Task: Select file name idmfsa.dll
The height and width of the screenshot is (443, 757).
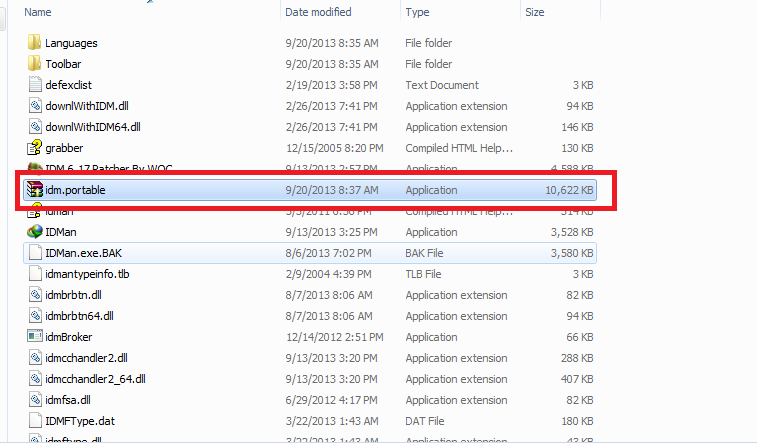Action: coord(68,400)
